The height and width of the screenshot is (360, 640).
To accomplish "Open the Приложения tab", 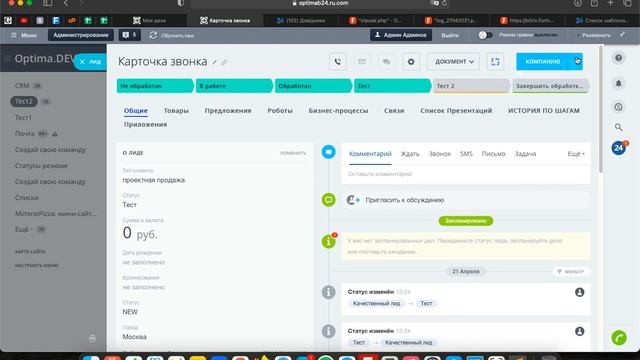I will pyautogui.click(x=145, y=124).
